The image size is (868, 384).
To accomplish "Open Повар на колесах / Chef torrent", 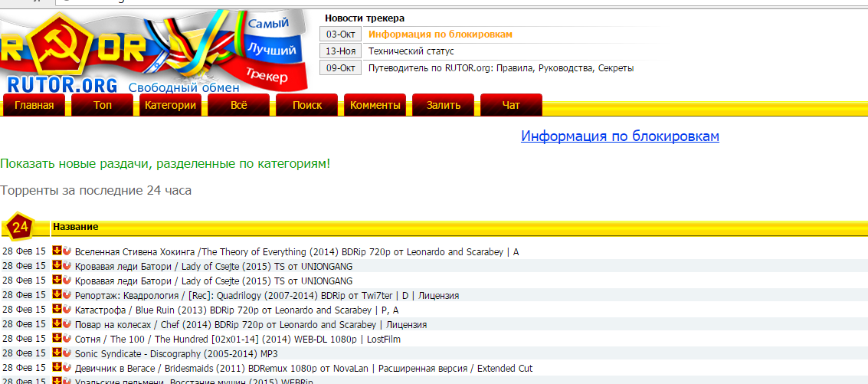I will [251, 324].
